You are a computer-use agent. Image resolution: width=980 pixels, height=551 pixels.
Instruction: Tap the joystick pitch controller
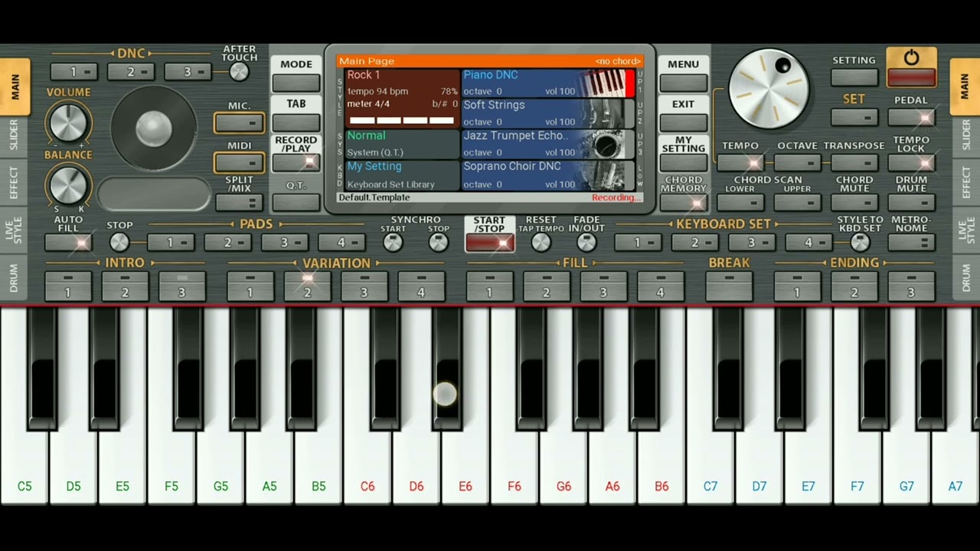[154, 128]
